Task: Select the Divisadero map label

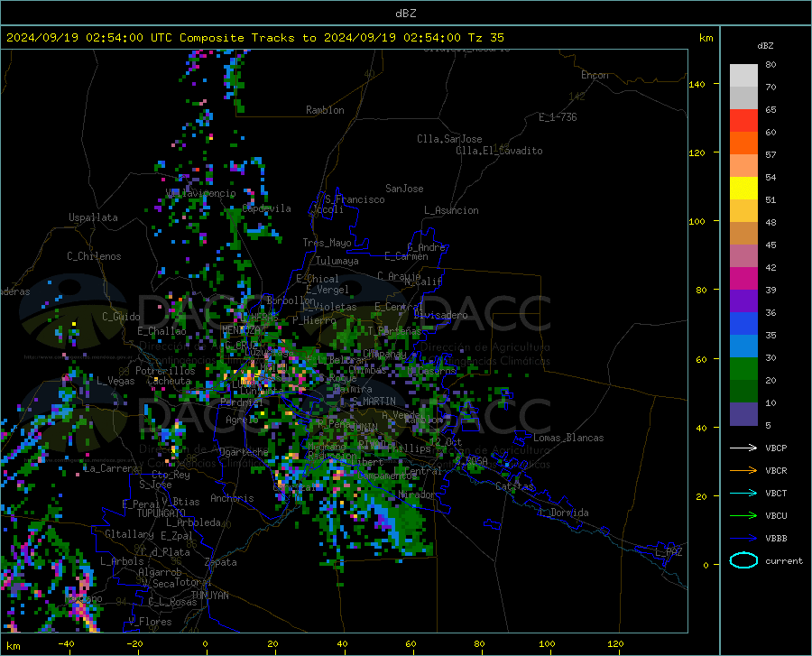Action: coord(440,315)
